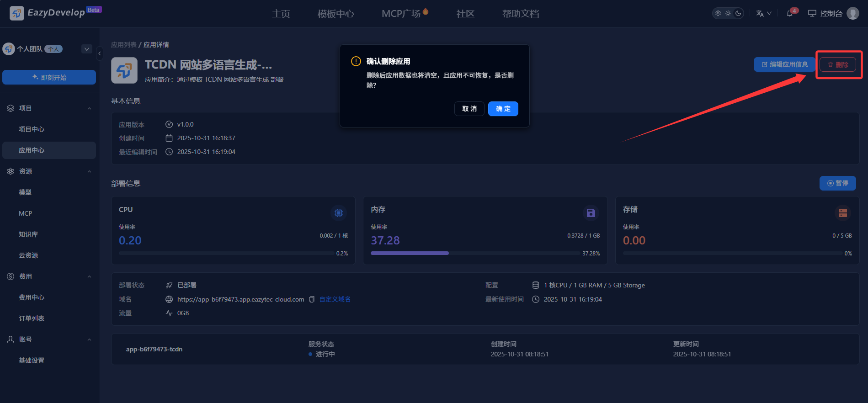
Task: Click the storage server icon
Action: 843,213
